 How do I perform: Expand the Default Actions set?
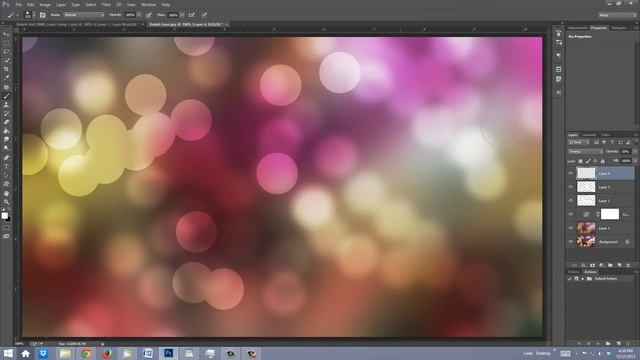[583, 279]
